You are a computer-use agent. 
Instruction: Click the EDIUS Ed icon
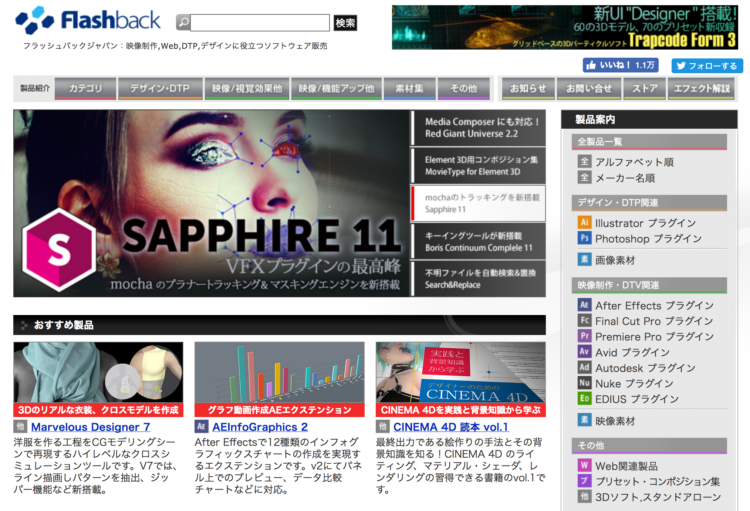[584, 399]
